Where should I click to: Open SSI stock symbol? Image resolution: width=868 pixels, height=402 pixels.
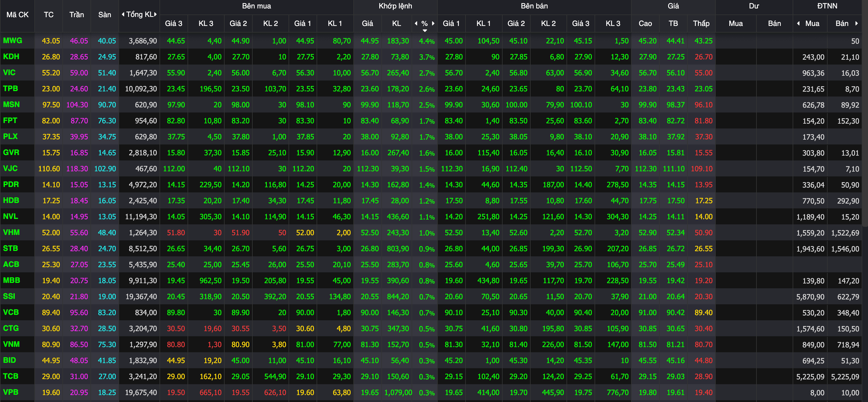(x=9, y=296)
